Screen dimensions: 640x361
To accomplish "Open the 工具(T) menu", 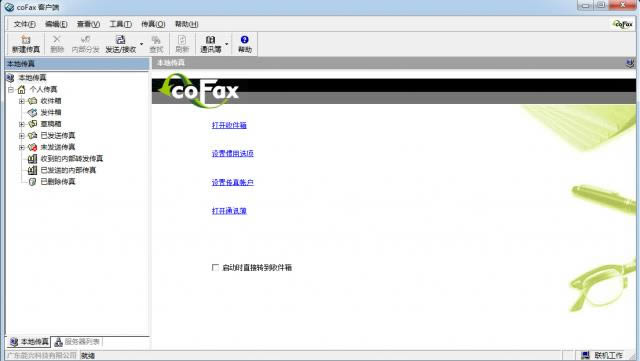I will (x=120, y=24).
